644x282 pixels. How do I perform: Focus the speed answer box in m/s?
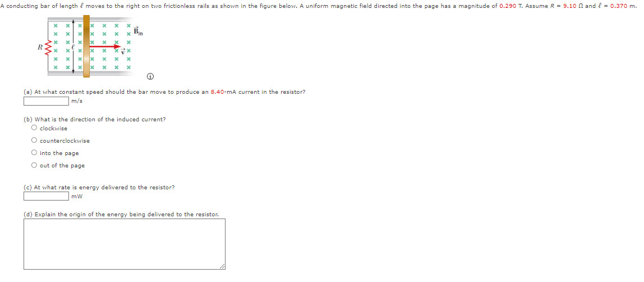(x=46, y=101)
